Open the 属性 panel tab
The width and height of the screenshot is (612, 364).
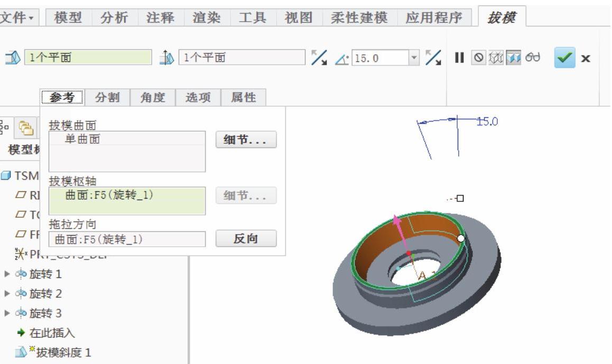(x=244, y=97)
